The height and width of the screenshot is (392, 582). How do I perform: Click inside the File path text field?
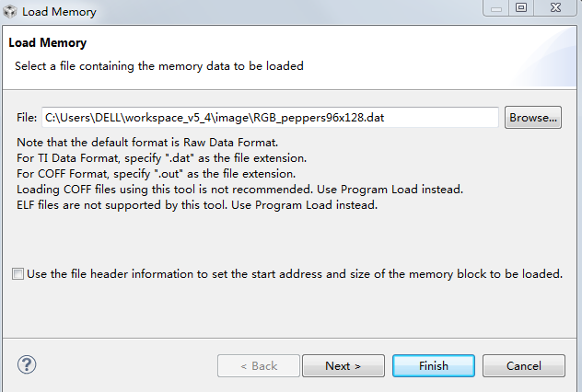[270, 118]
